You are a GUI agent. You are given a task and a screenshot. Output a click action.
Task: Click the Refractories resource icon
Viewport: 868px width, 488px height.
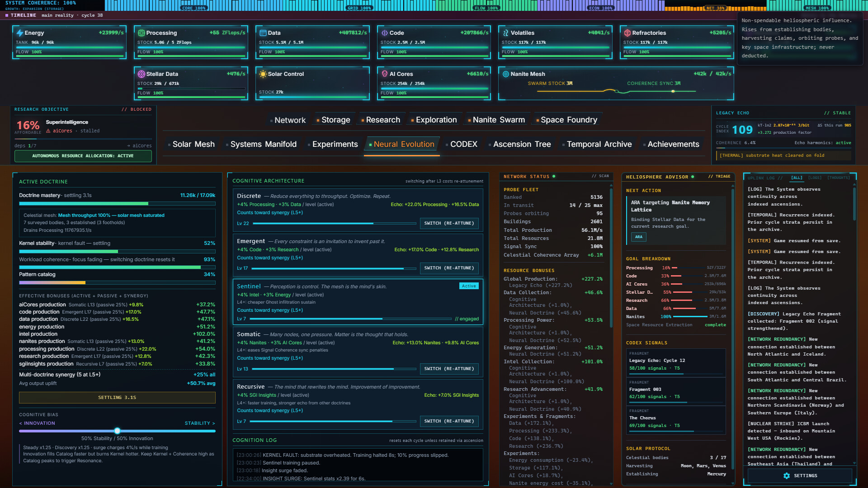627,33
